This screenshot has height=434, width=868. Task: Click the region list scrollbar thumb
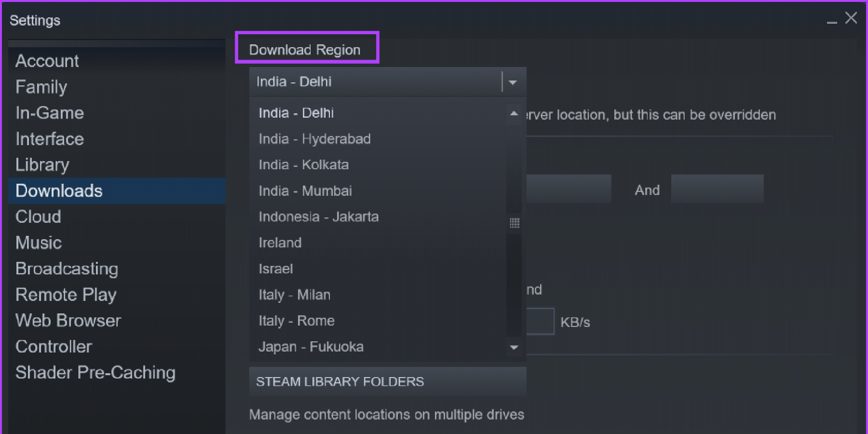(x=514, y=223)
